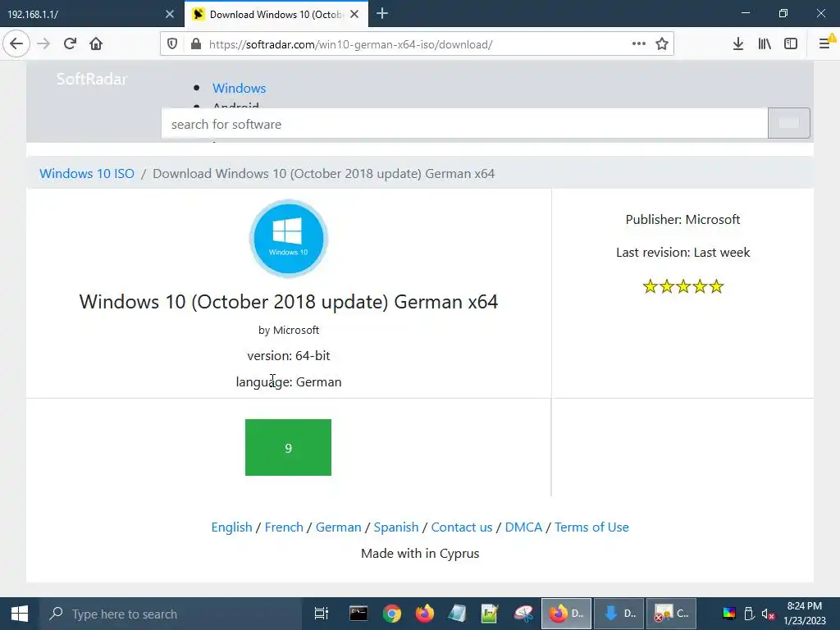Open the colorful display tray icon

pyautogui.click(x=729, y=614)
